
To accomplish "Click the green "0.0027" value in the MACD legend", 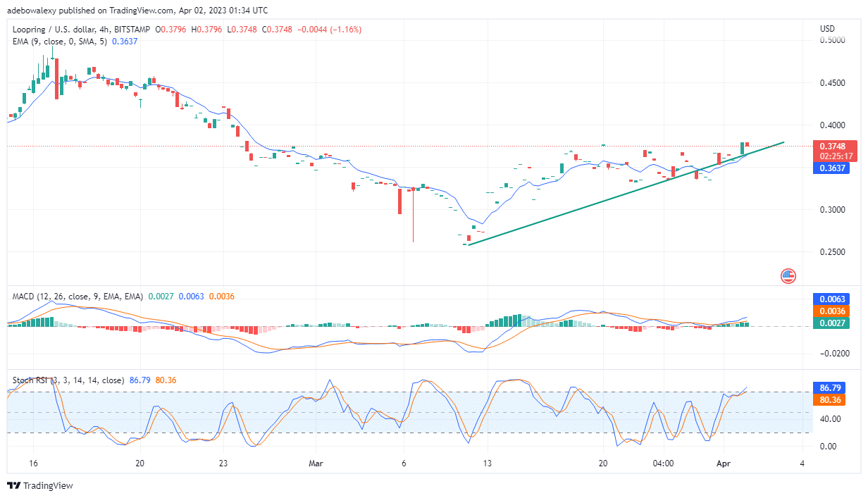I will click(159, 297).
